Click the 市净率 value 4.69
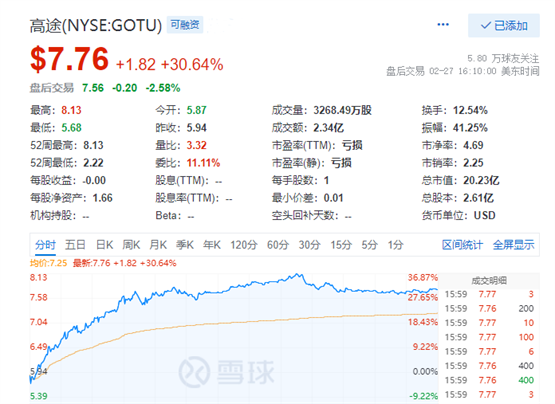Viewport: 555px width, 404px height. click(x=473, y=145)
